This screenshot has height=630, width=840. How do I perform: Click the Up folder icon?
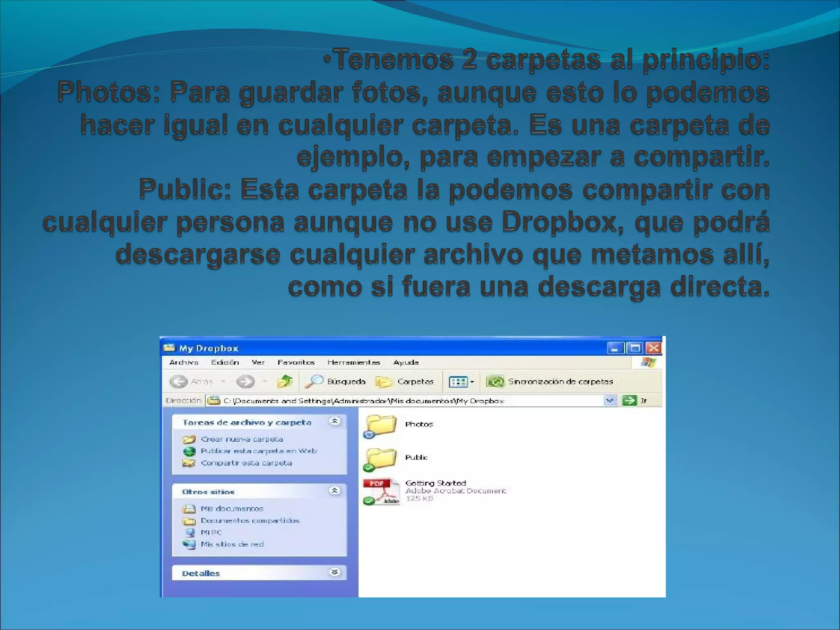point(285,382)
